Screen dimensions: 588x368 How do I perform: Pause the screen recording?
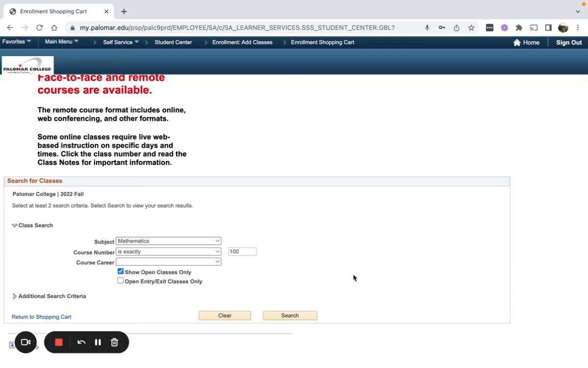98,342
